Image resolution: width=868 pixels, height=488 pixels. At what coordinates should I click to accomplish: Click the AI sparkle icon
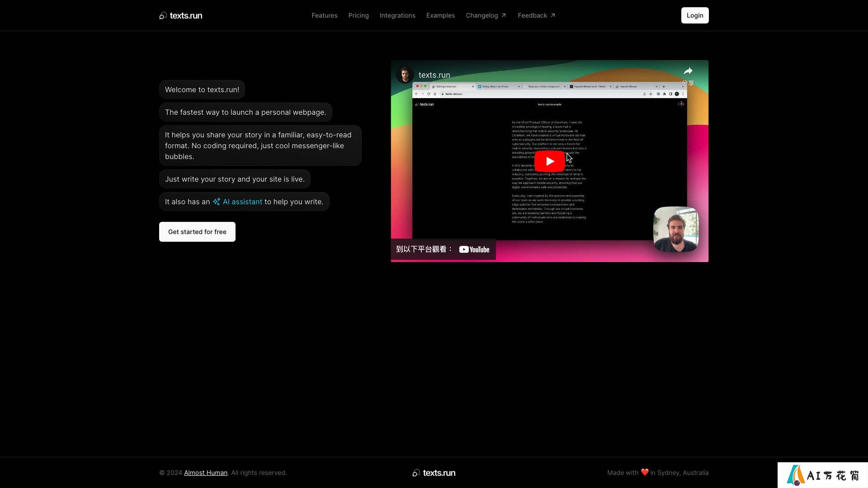coord(217,202)
